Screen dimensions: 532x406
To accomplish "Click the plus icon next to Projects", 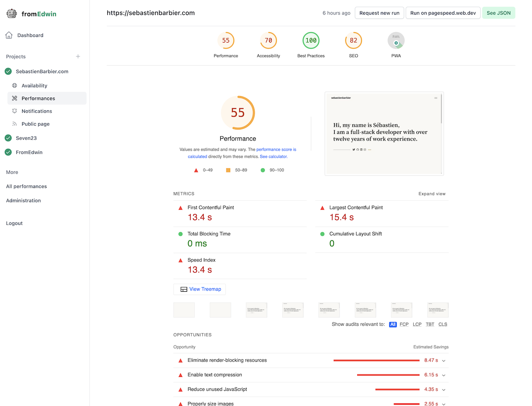I will [78, 57].
